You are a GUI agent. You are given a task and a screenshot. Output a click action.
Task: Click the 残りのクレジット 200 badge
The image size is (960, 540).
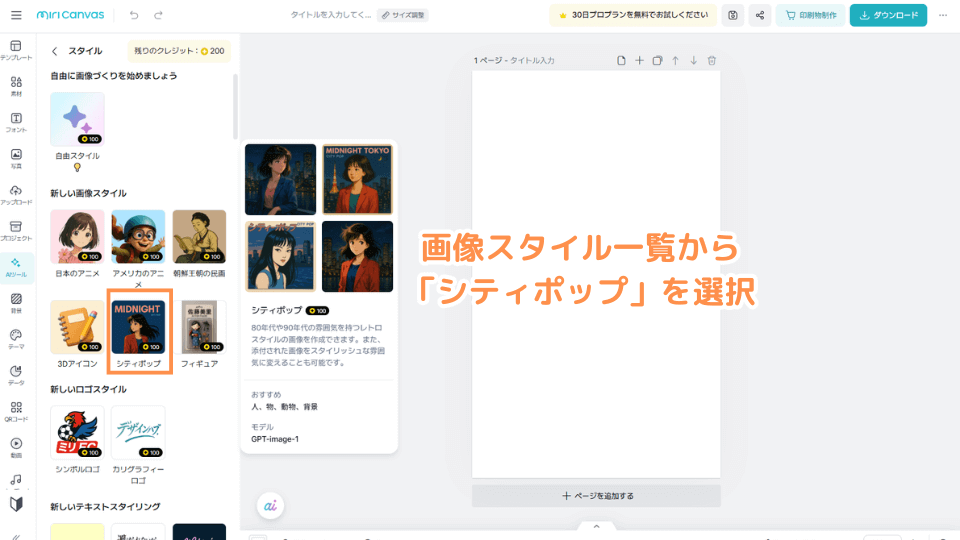pos(179,51)
